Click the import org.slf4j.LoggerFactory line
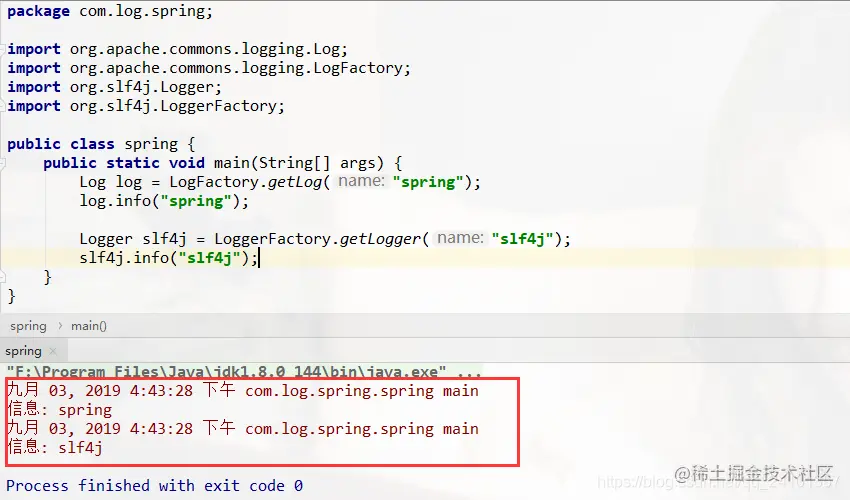 click(146, 106)
